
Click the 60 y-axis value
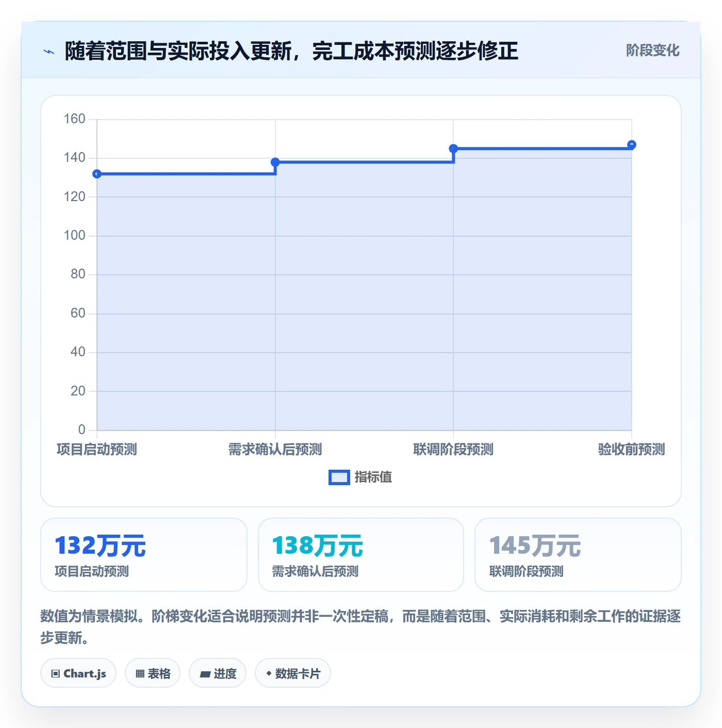(78, 313)
